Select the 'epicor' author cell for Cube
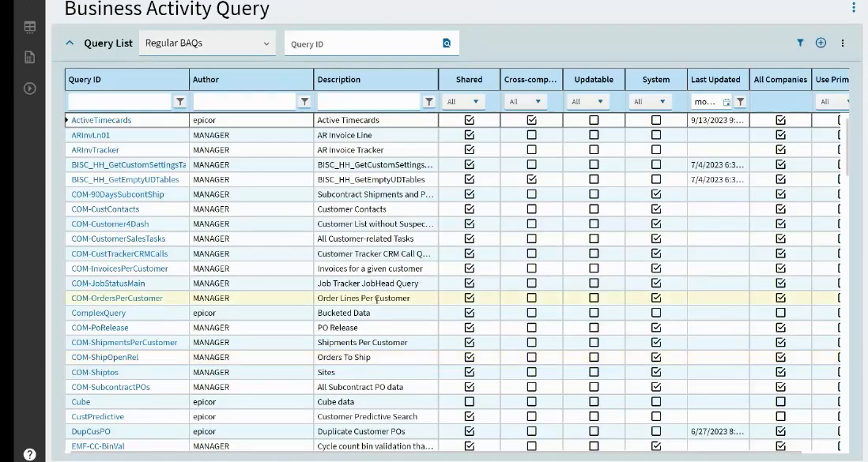 click(251, 402)
